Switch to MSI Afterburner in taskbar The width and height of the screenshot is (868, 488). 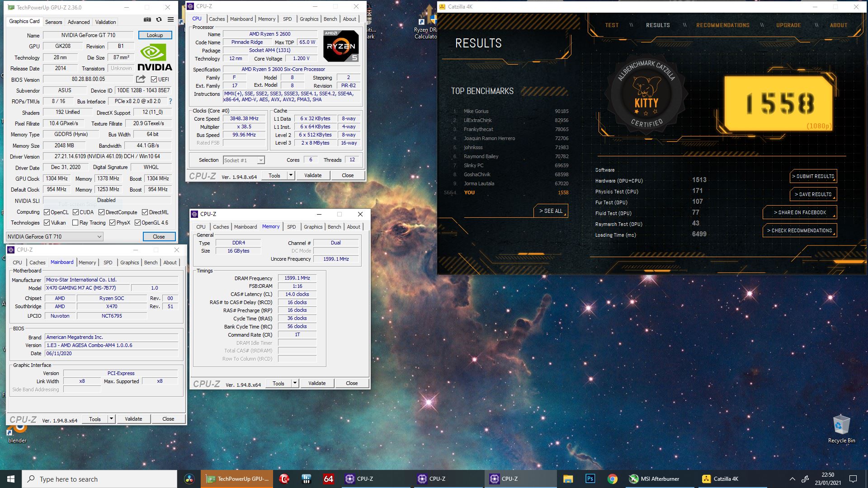point(660,479)
